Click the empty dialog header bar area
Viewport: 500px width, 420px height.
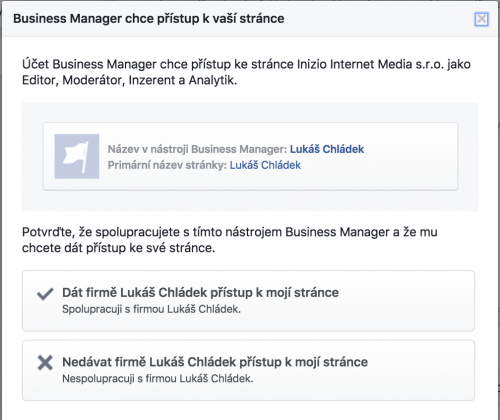coord(377,19)
